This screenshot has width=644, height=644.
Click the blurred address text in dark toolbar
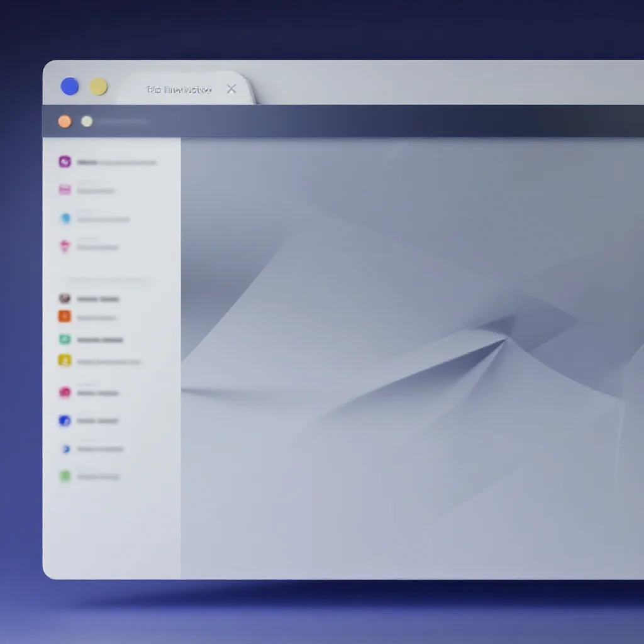click(122, 121)
